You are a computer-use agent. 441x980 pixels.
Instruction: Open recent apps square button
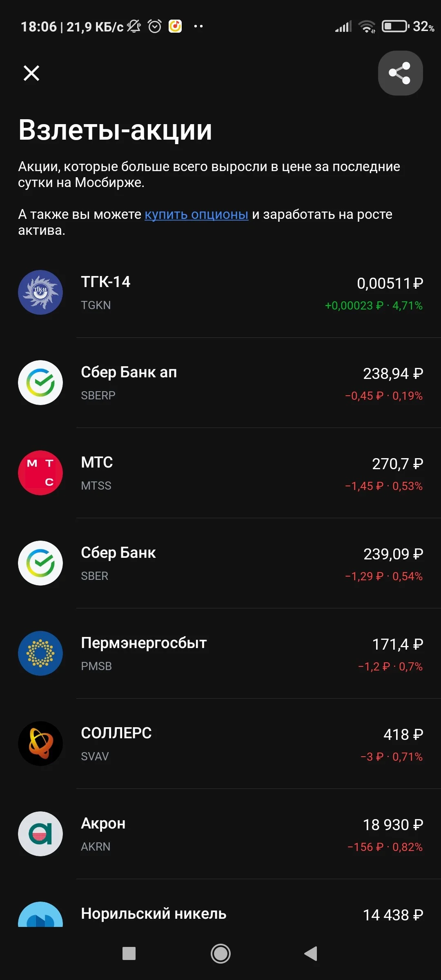pyautogui.click(x=129, y=953)
